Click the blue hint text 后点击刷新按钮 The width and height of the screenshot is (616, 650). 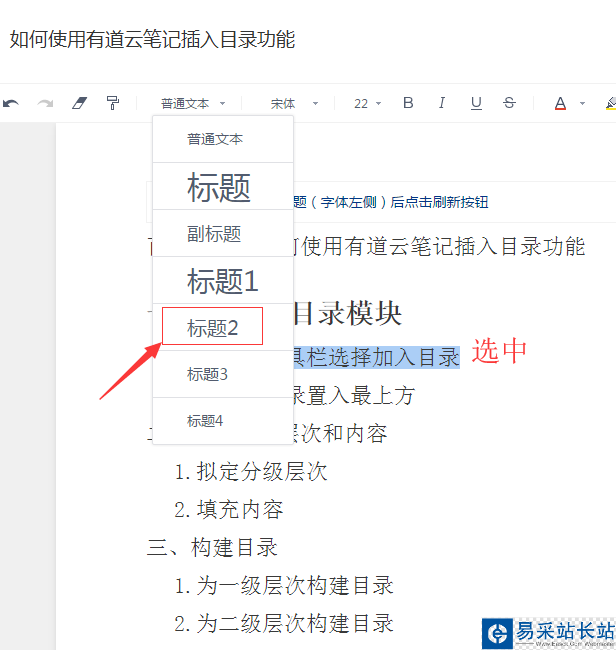click(x=439, y=202)
